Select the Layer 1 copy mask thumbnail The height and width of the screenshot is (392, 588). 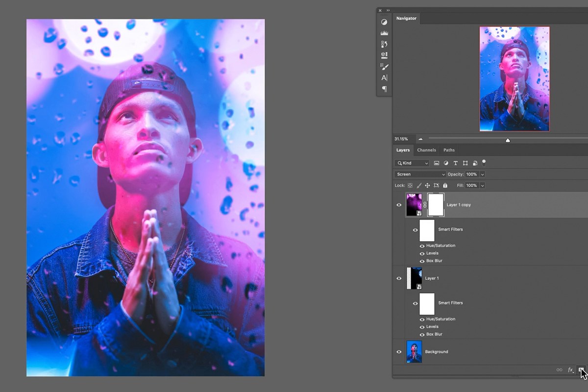(x=436, y=205)
